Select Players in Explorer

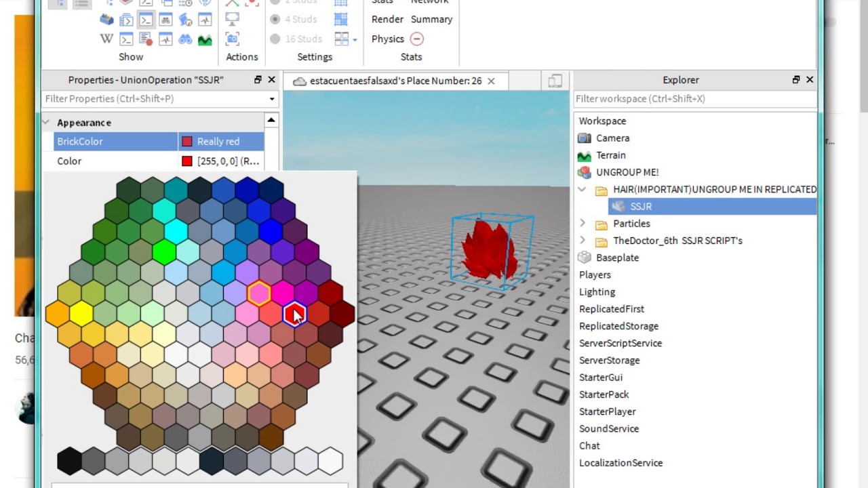click(595, 274)
